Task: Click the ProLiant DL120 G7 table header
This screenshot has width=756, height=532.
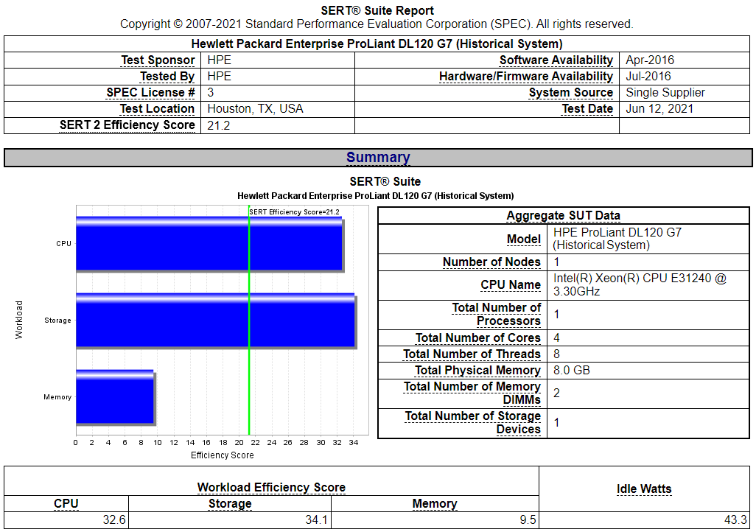Action: (377, 44)
